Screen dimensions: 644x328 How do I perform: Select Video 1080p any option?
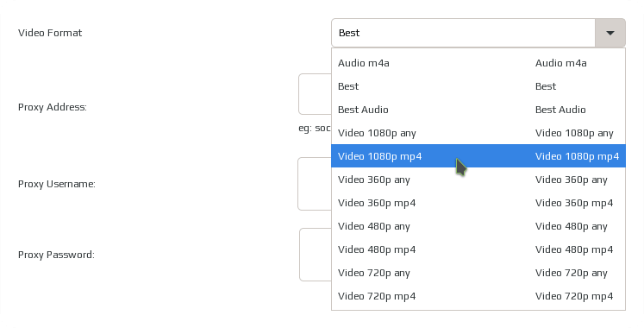point(478,133)
